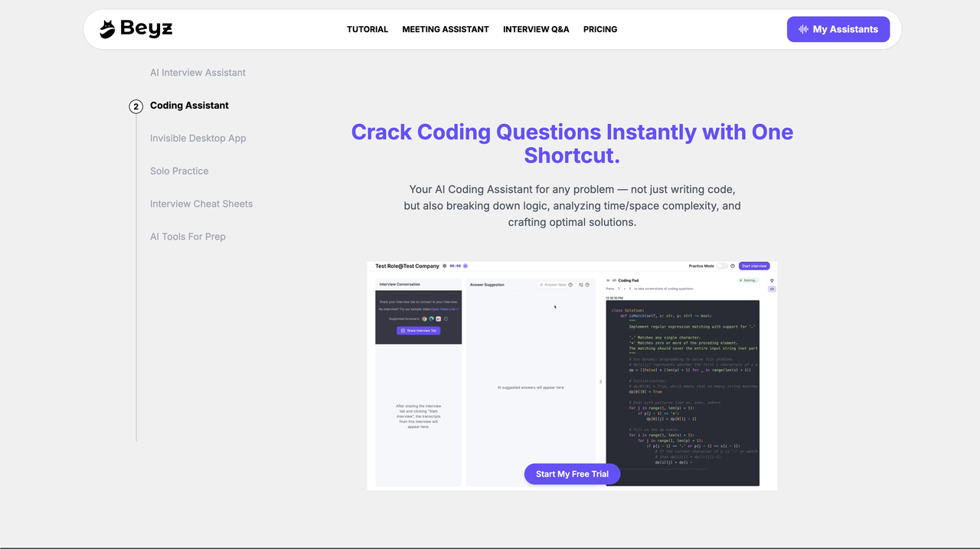Image resolution: width=980 pixels, height=549 pixels.
Task: Click the settings gear beside Test Company
Action: tap(445, 266)
